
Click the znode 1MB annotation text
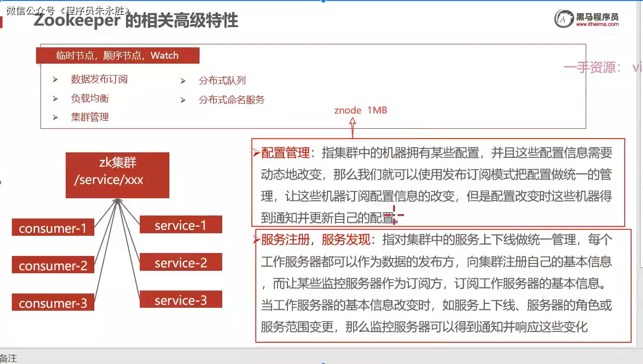(361, 110)
